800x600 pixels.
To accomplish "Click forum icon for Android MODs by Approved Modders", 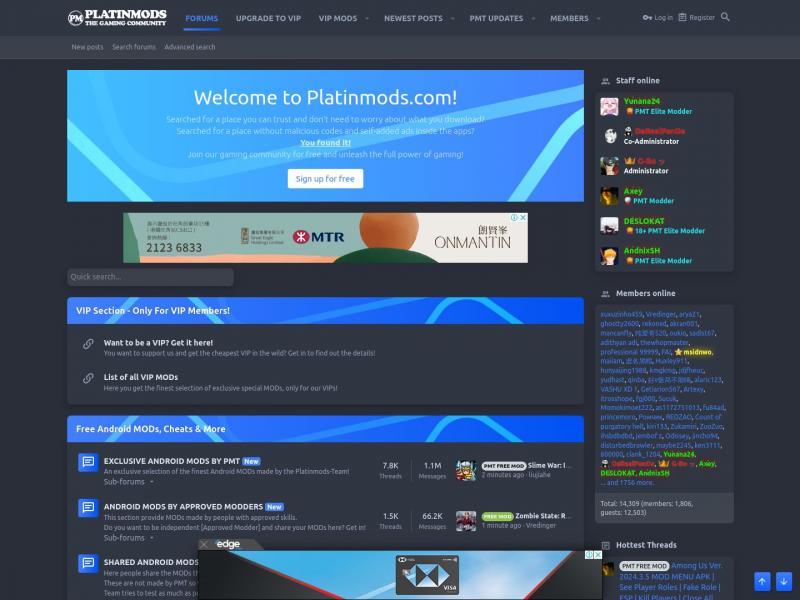I will [x=88, y=508].
